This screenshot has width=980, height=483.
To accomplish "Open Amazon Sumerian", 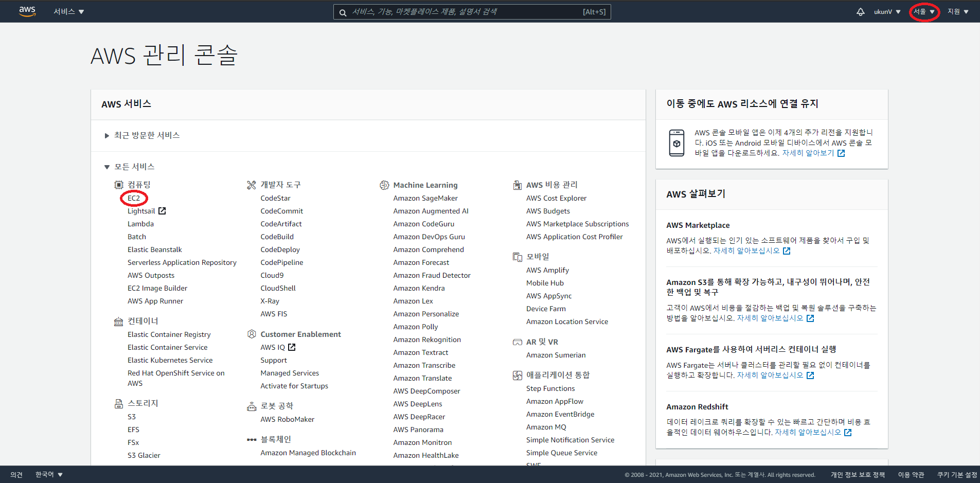I will coord(556,355).
